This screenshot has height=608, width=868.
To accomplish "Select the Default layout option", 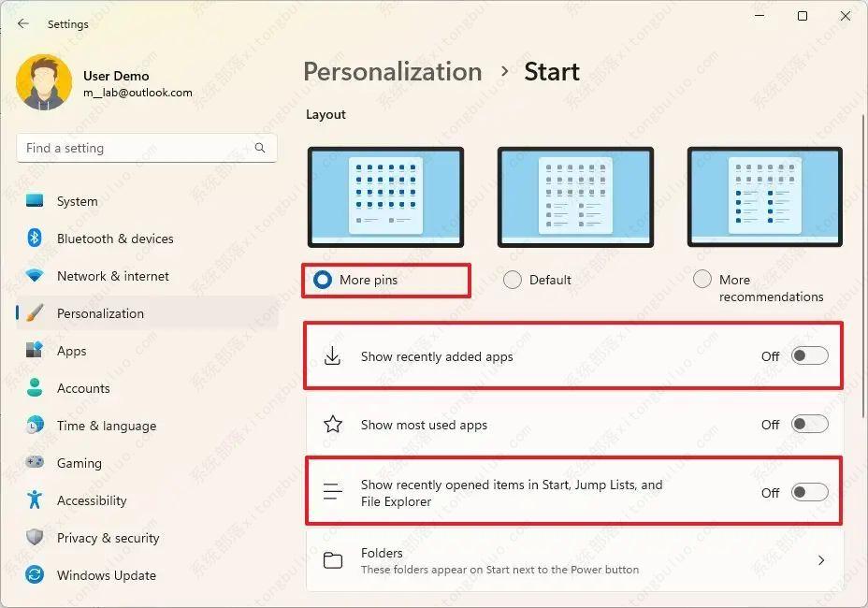I will coord(513,279).
